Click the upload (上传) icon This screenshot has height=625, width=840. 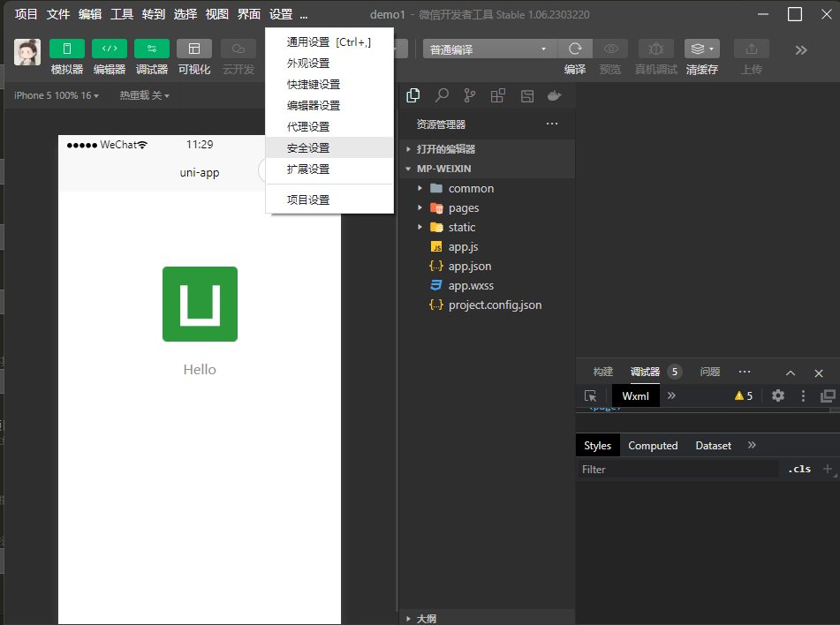[x=752, y=49]
